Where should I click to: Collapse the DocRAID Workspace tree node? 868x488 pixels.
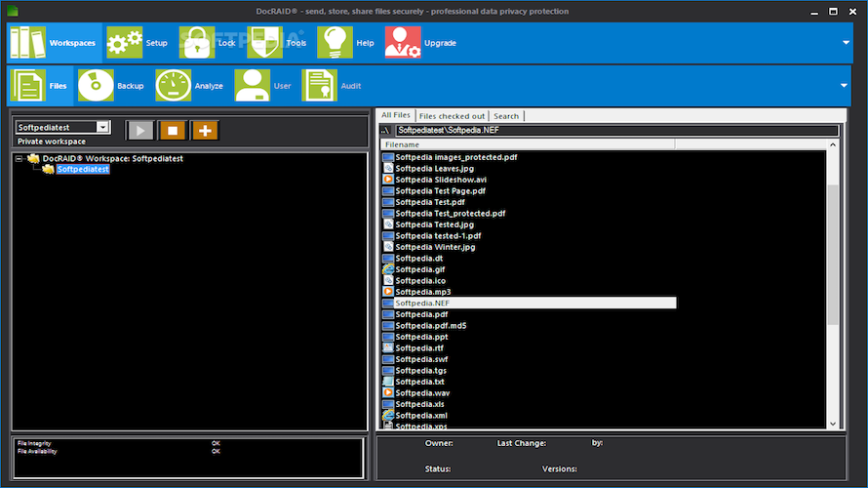pyautogui.click(x=19, y=158)
